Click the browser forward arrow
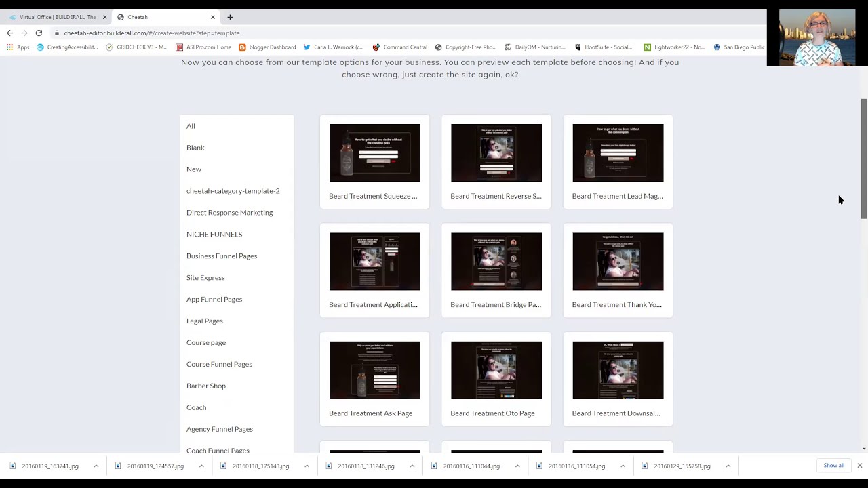This screenshot has width=868, height=488. point(24,33)
